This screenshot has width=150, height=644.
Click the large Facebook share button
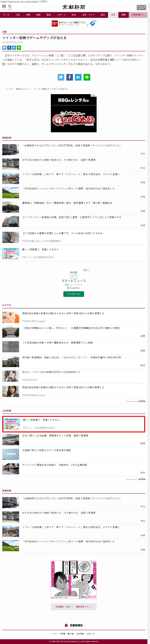(69, 77)
